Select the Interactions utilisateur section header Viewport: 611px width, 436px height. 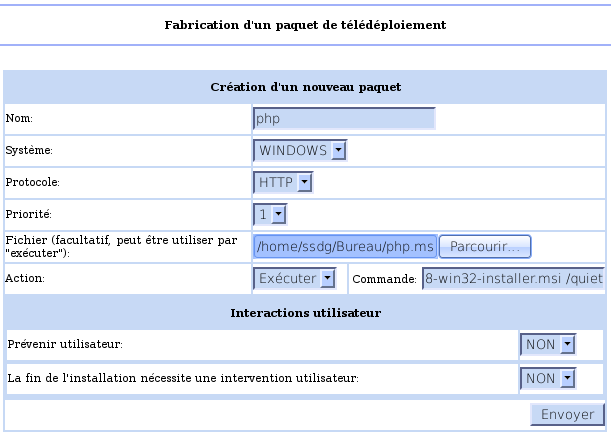[x=305, y=313]
